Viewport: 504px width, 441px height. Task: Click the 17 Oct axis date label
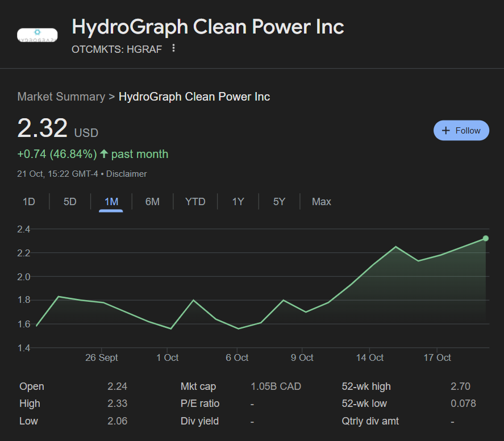pos(437,357)
